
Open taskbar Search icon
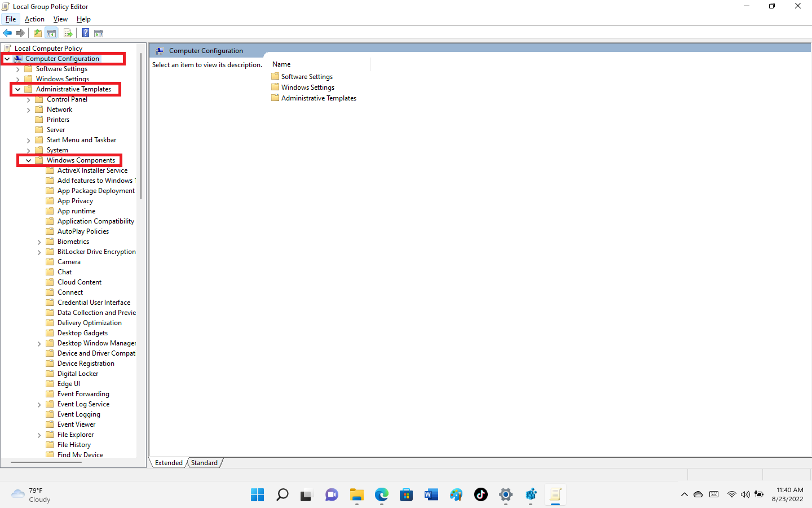tap(282, 495)
